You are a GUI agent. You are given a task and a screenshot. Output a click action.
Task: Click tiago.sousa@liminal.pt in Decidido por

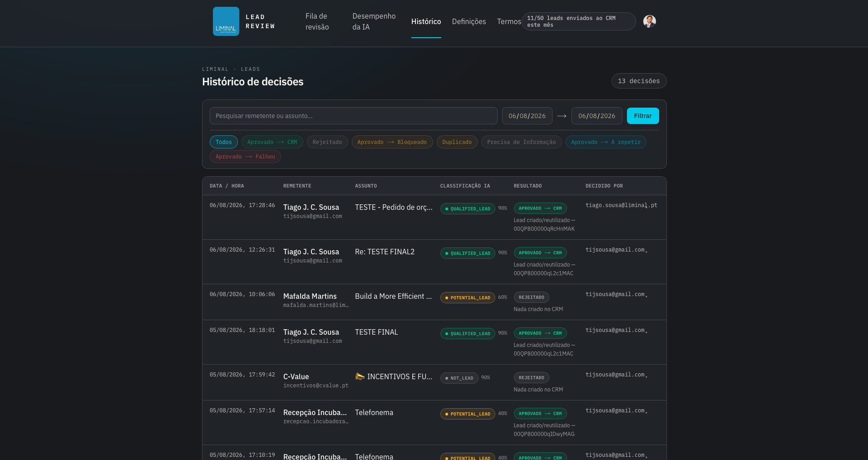tap(621, 205)
